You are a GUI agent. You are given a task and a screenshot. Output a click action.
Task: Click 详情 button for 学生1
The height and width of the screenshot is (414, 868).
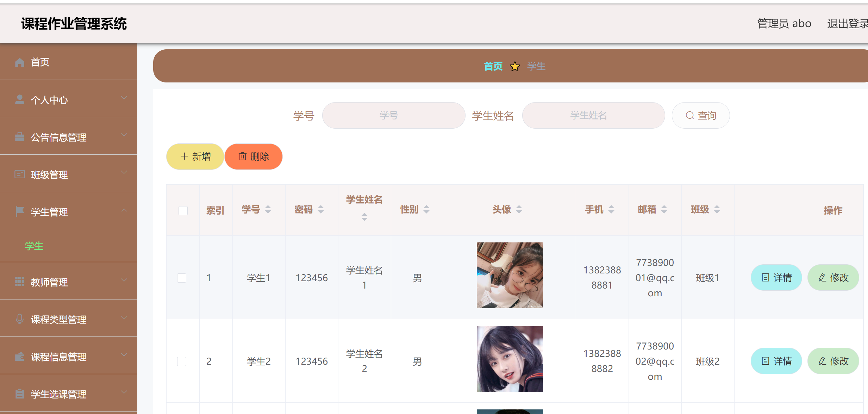pyautogui.click(x=776, y=278)
